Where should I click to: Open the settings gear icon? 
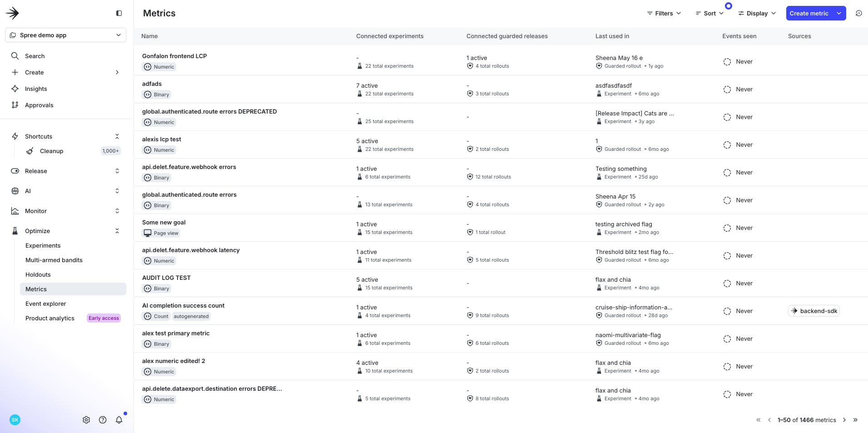point(86,420)
